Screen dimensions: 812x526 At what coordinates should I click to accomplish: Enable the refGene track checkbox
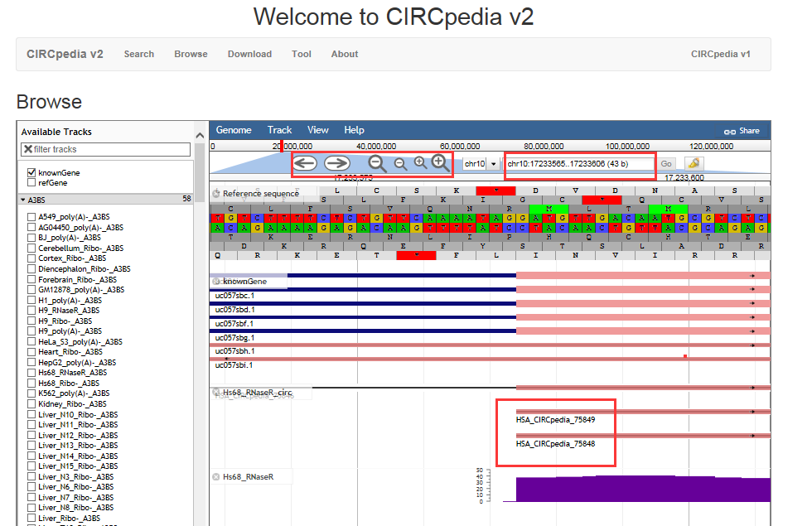pos(31,182)
